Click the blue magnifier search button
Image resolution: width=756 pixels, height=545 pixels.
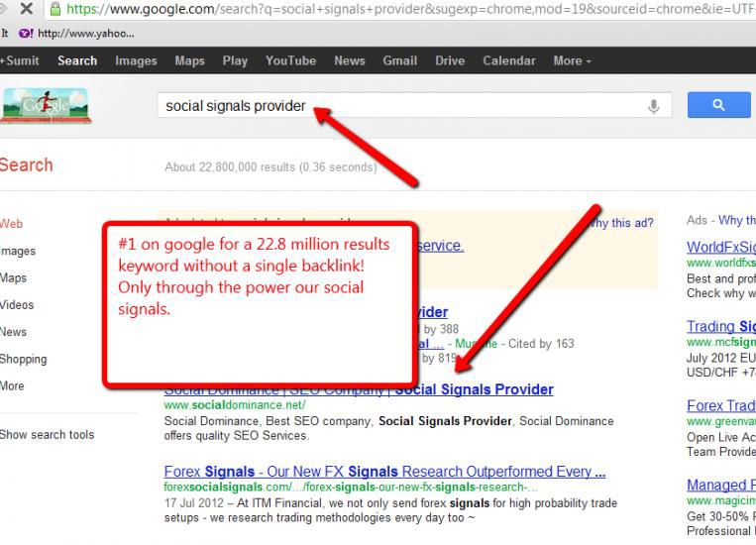[718, 105]
